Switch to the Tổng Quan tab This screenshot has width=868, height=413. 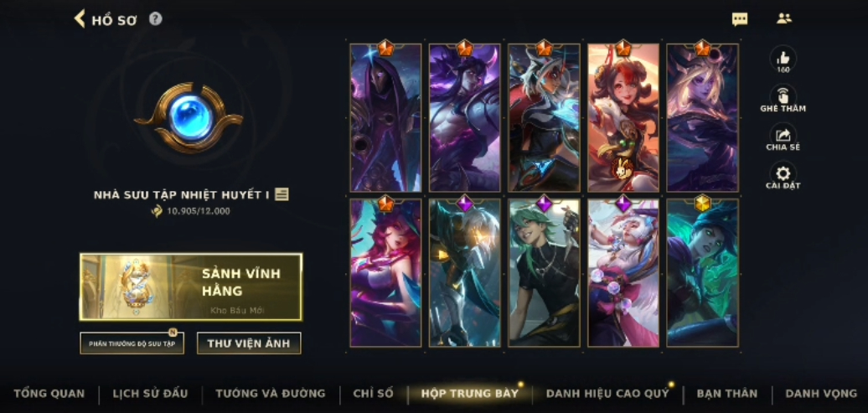(49, 394)
